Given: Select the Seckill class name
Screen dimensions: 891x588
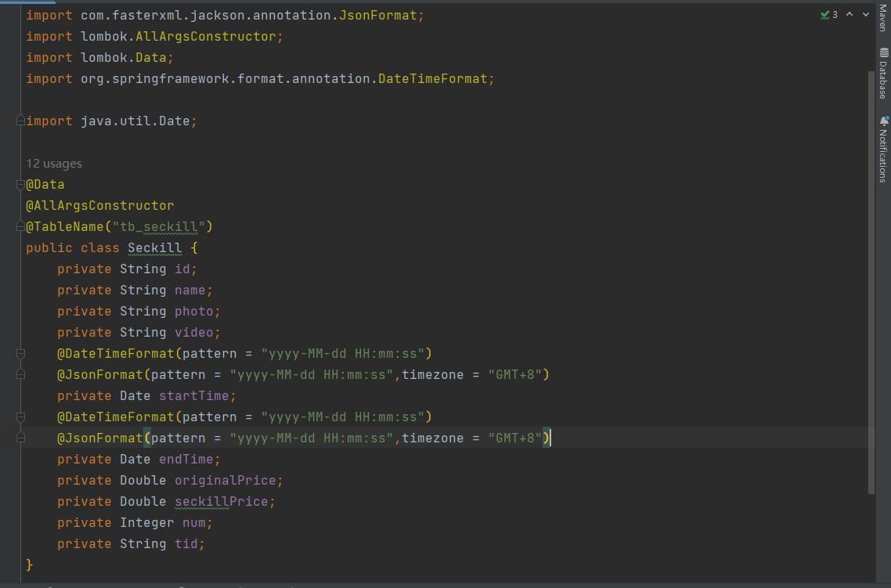Looking at the screenshot, I should click(154, 247).
